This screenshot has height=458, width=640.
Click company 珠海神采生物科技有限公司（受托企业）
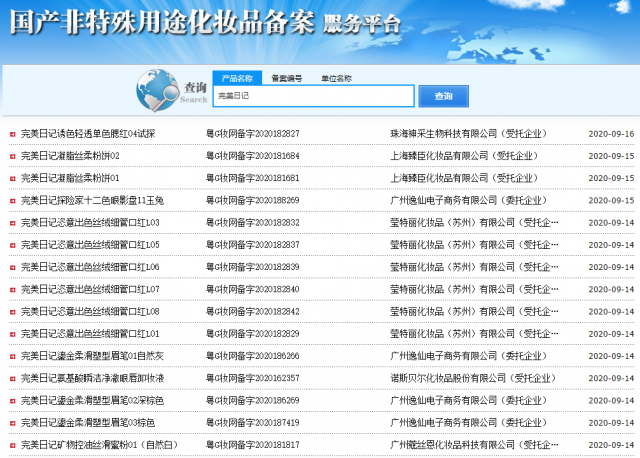click(x=469, y=133)
